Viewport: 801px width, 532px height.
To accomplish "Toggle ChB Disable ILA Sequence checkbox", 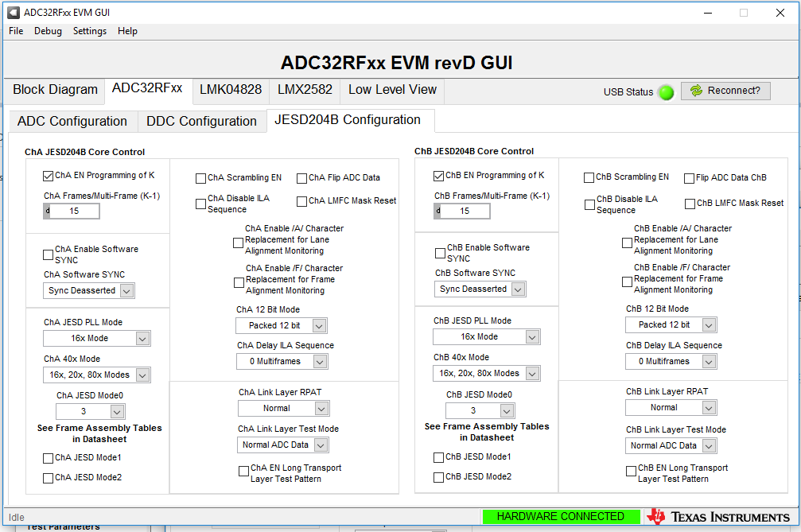I will point(589,204).
